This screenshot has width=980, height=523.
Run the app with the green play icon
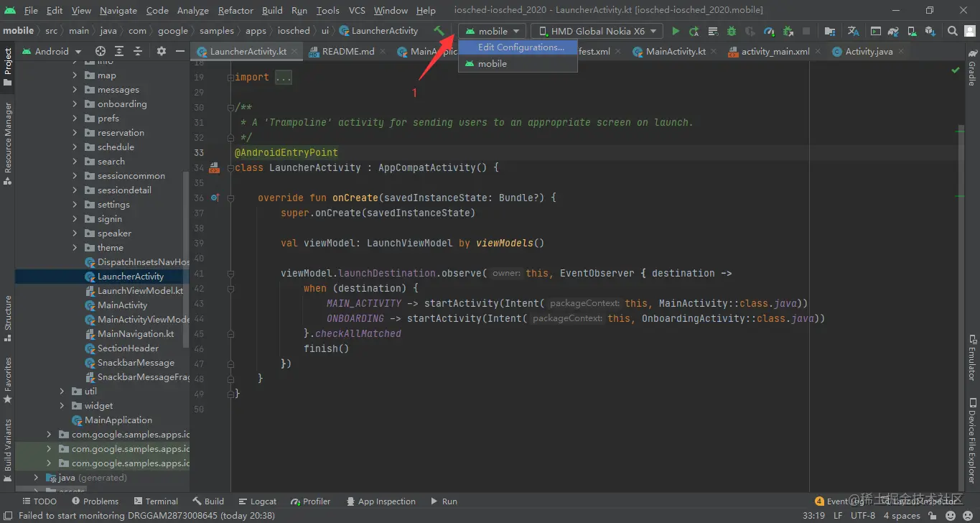click(675, 31)
